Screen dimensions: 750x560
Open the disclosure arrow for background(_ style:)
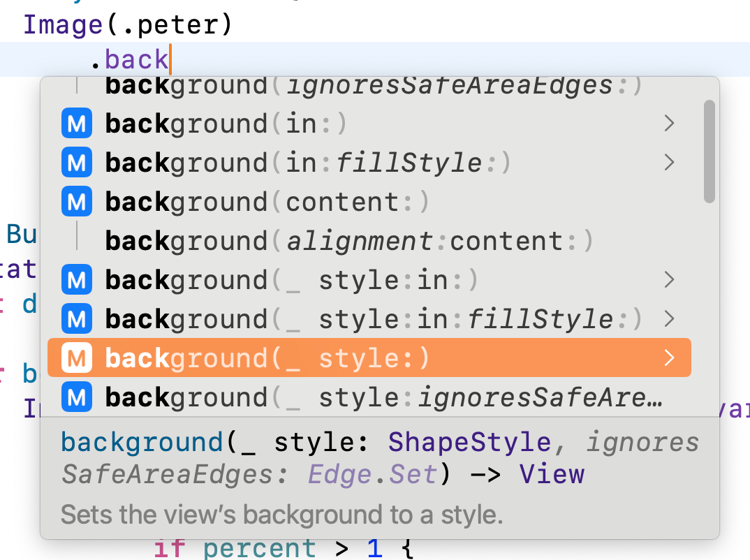tap(669, 358)
